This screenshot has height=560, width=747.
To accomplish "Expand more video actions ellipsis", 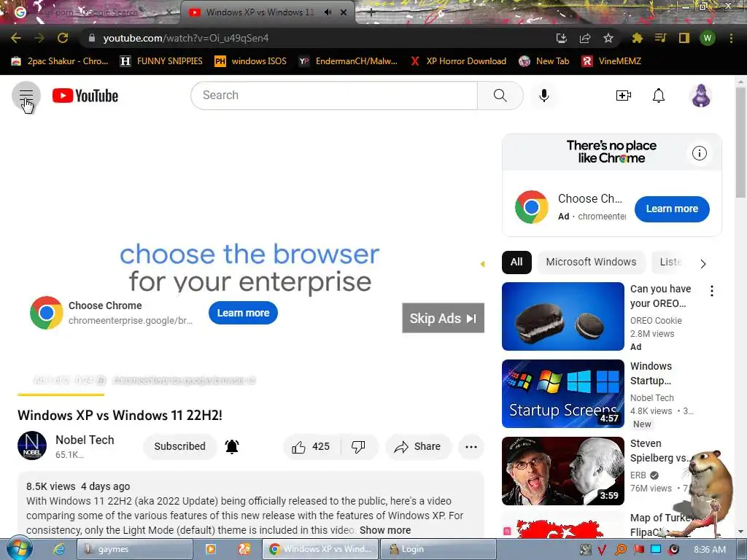I will click(471, 447).
